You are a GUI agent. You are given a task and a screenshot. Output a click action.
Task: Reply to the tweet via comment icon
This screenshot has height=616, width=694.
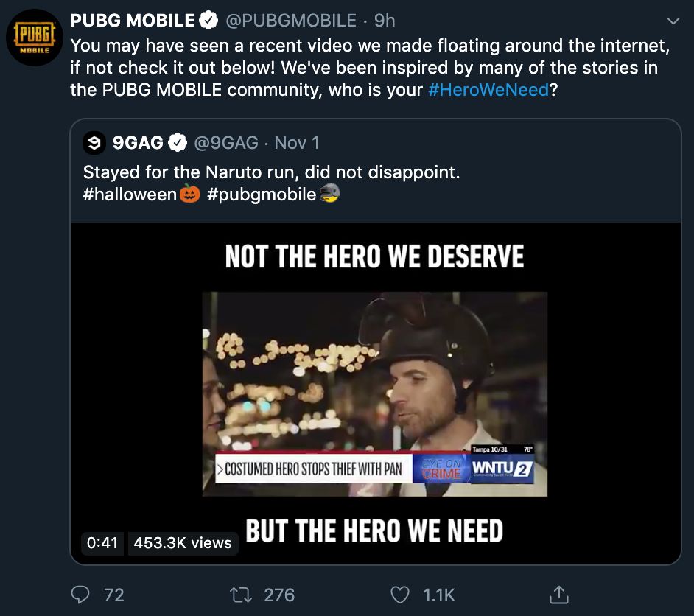[x=80, y=594]
